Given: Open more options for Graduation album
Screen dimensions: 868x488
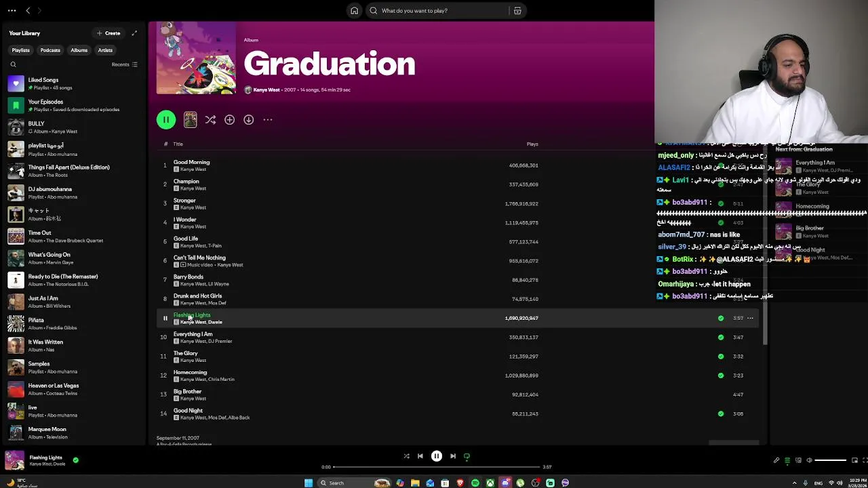Looking at the screenshot, I should 268,120.
